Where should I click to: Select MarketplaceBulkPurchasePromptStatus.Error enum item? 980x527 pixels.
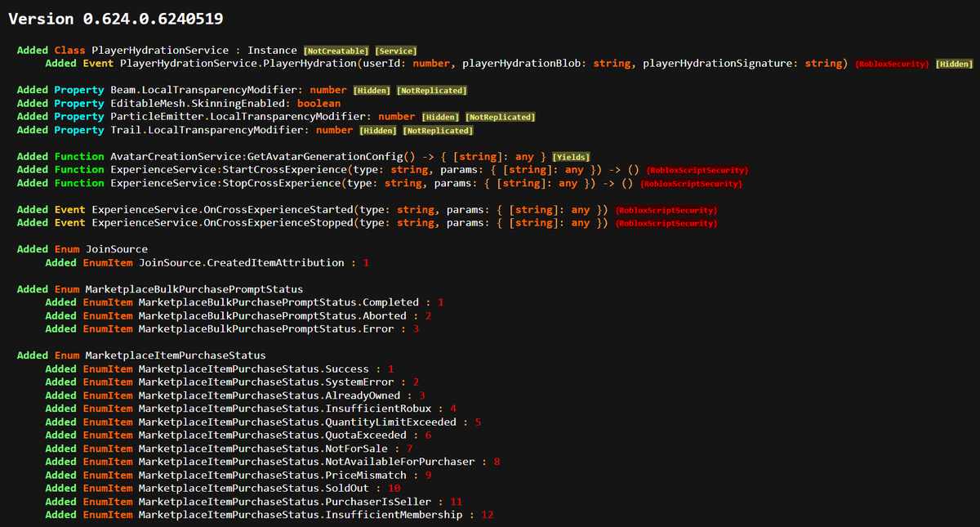(266, 329)
